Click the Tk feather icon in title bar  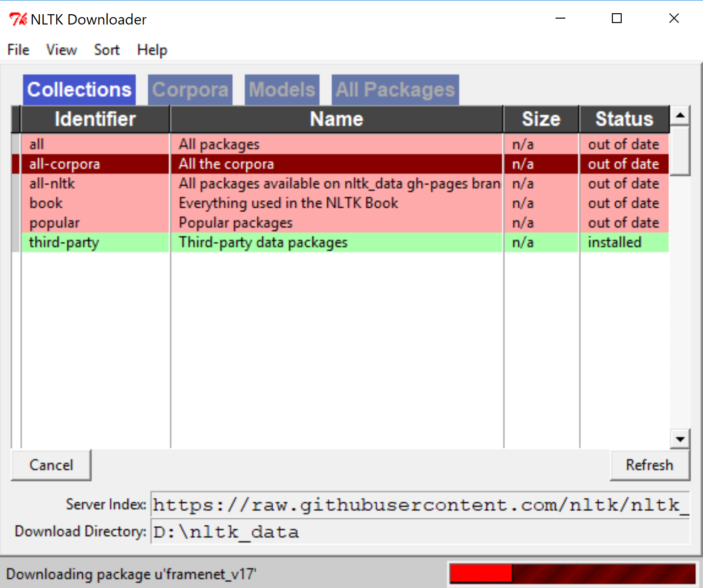[x=18, y=19]
